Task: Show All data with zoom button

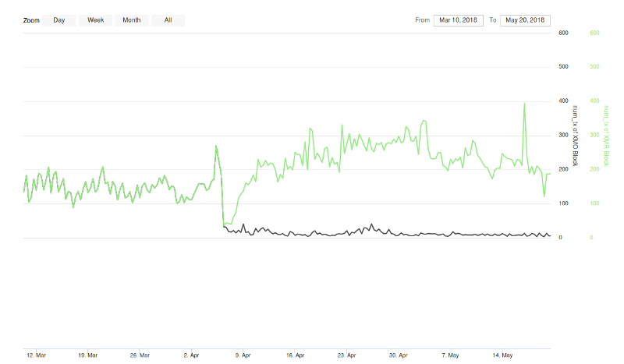Action: [168, 20]
